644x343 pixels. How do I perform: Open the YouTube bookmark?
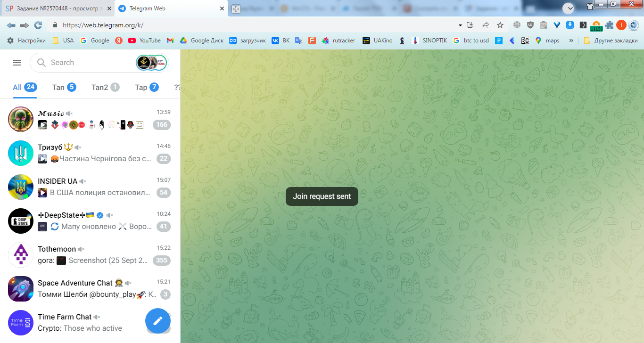[x=144, y=41]
